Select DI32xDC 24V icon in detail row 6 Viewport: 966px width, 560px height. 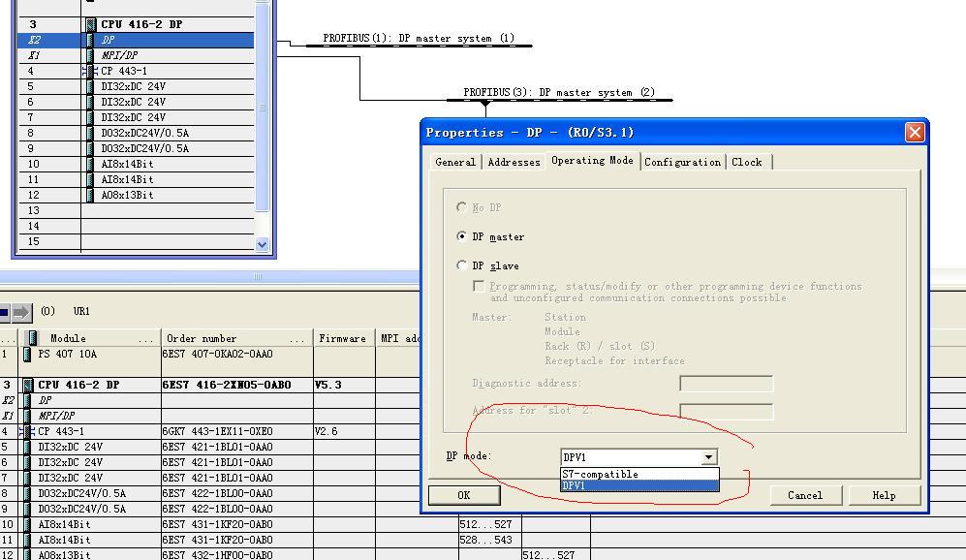[27, 463]
